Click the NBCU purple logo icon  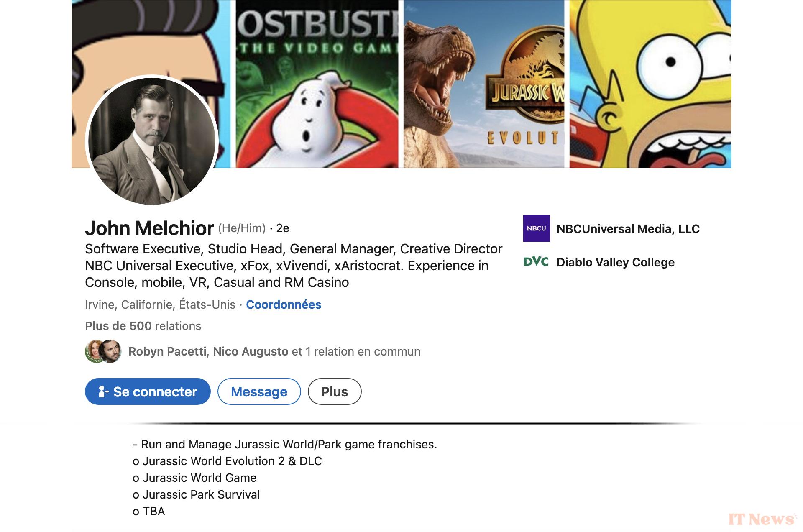click(536, 228)
